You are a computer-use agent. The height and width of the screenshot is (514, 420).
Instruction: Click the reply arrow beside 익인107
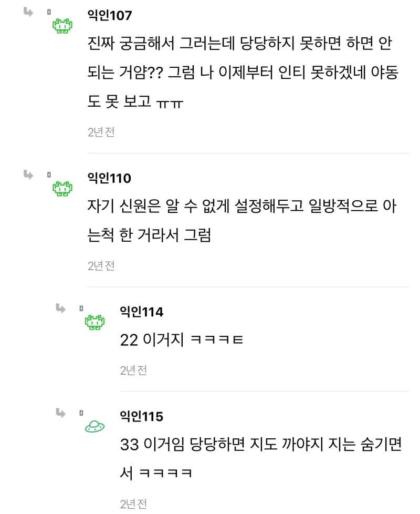28,12
